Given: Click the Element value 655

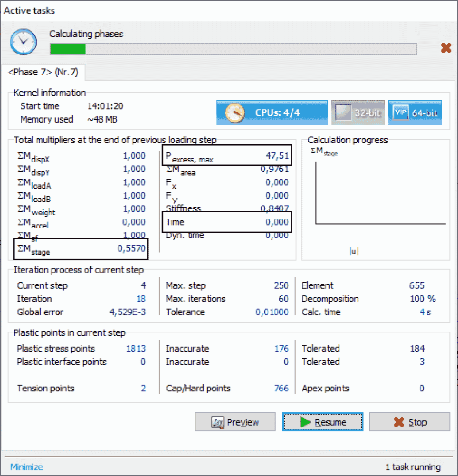Looking at the screenshot, I should click(x=417, y=285).
